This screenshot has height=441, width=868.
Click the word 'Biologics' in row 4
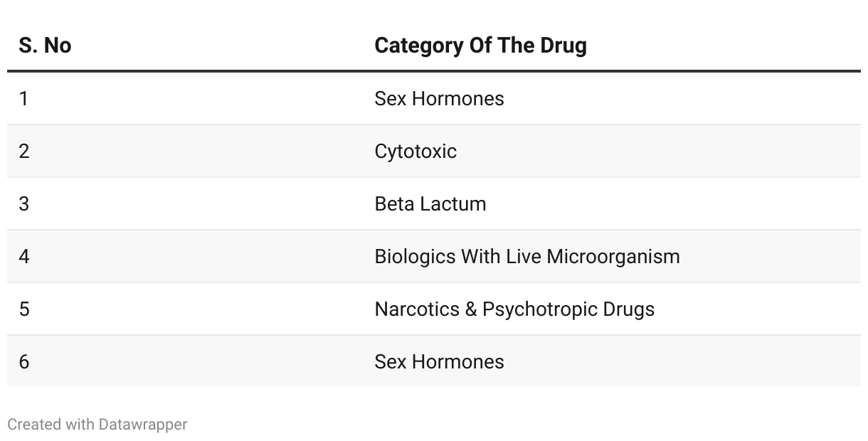[x=415, y=256]
